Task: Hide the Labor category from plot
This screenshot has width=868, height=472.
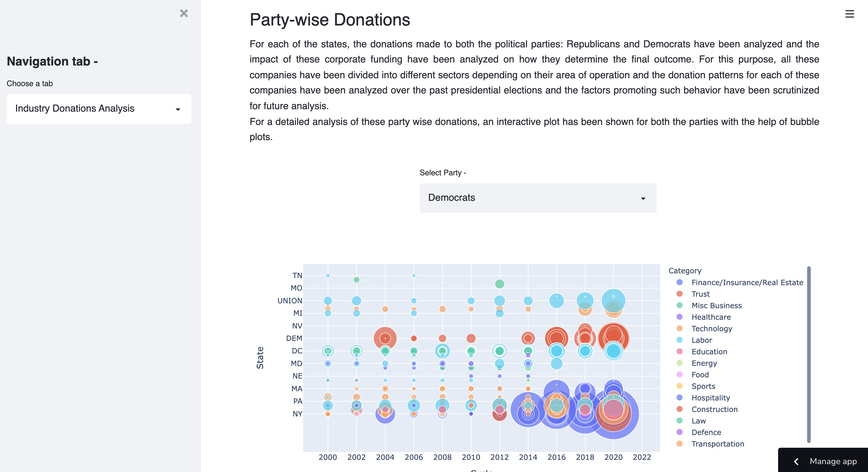Action: 702,340
